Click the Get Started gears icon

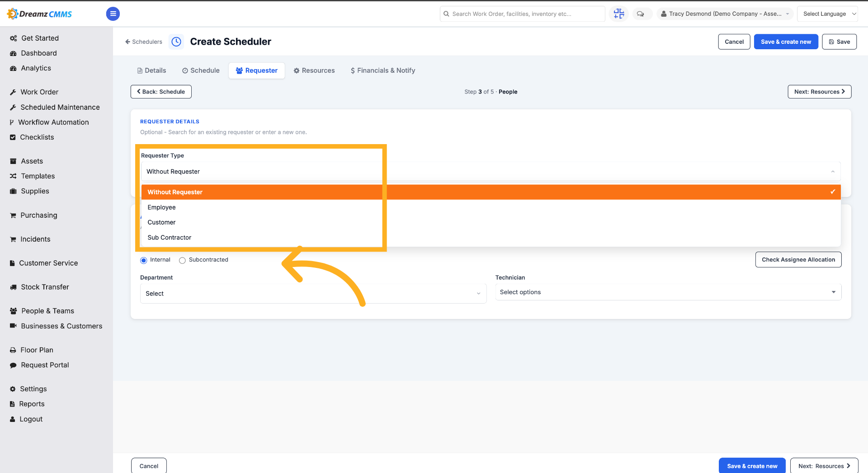(14, 38)
